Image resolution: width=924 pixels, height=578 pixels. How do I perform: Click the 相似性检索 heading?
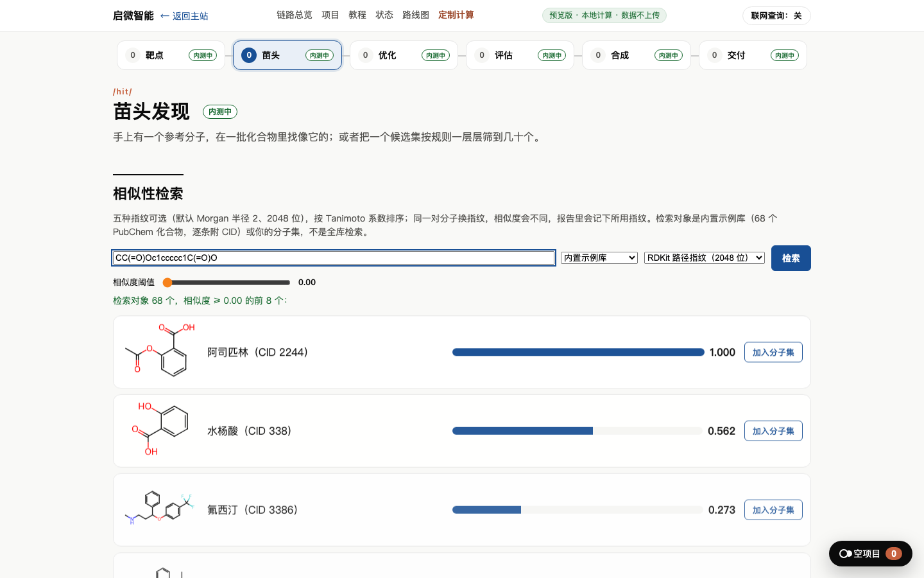tap(148, 193)
